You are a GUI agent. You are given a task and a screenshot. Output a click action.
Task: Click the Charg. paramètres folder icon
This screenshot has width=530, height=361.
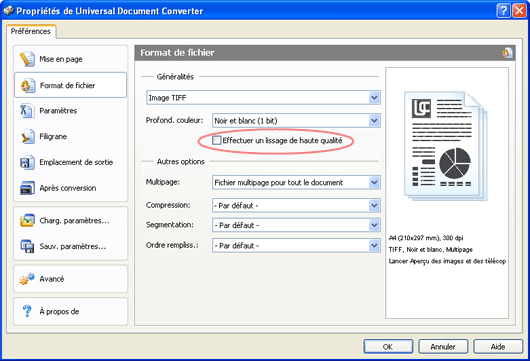(27, 220)
